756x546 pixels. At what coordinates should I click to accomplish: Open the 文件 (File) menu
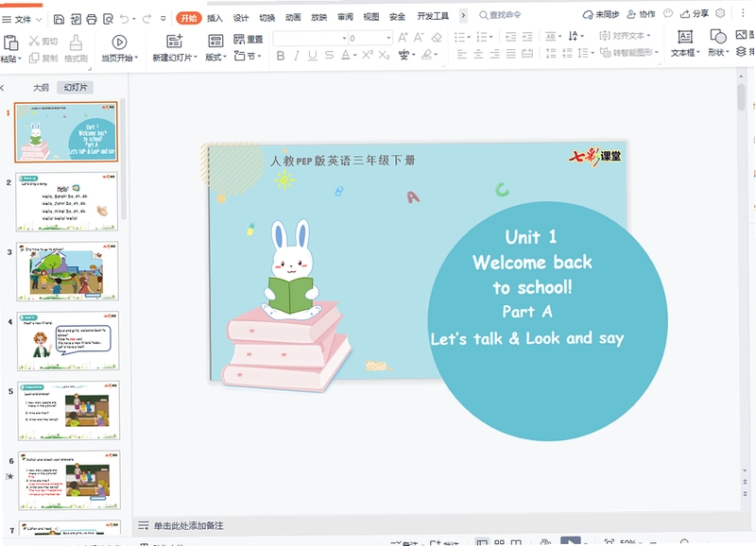pos(22,19)
